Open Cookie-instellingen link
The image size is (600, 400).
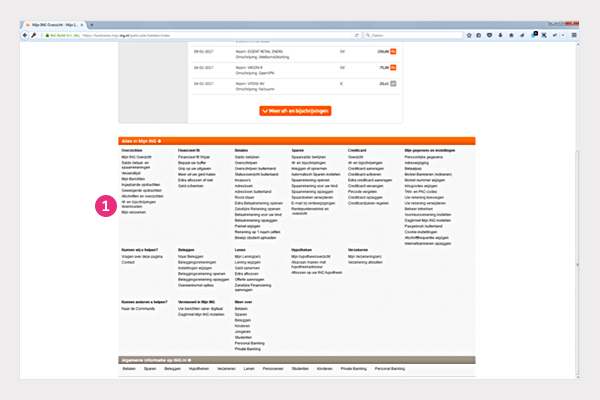click(421, 232)
